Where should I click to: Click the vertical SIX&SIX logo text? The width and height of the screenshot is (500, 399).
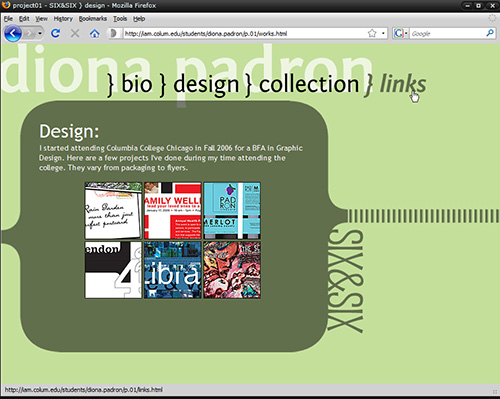pyautogui.click(x=345, y=281)
